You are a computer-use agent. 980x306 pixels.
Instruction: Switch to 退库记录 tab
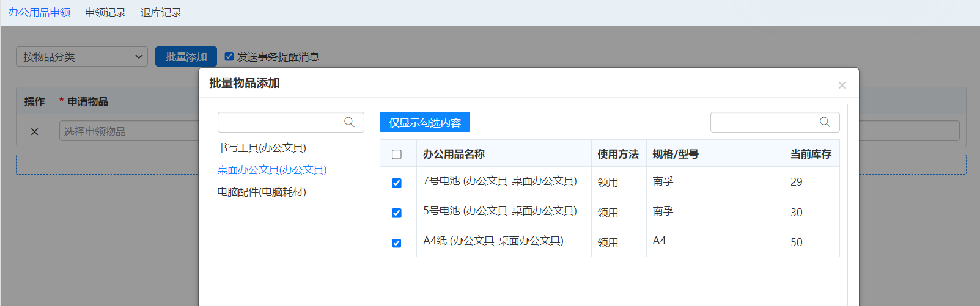pos(161,13)
